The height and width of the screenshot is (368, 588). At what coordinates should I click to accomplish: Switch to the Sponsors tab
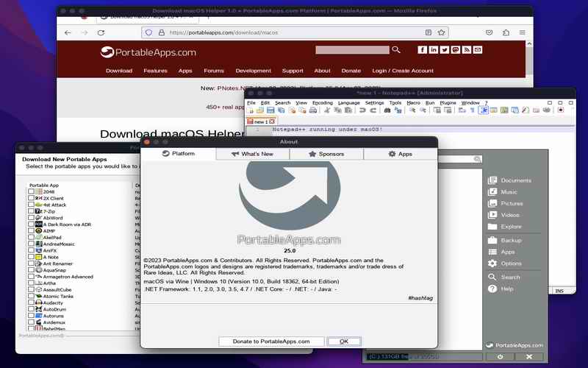pos(326,154)
